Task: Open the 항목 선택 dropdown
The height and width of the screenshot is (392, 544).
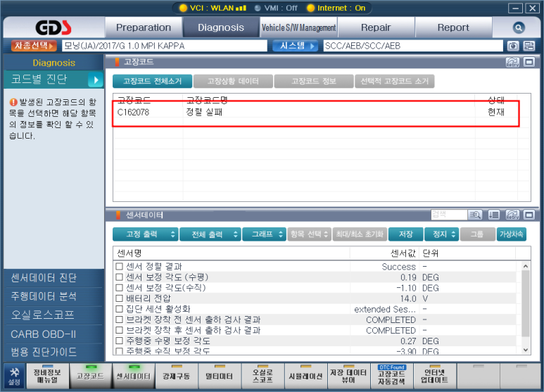Action: [x=309, y=234]
